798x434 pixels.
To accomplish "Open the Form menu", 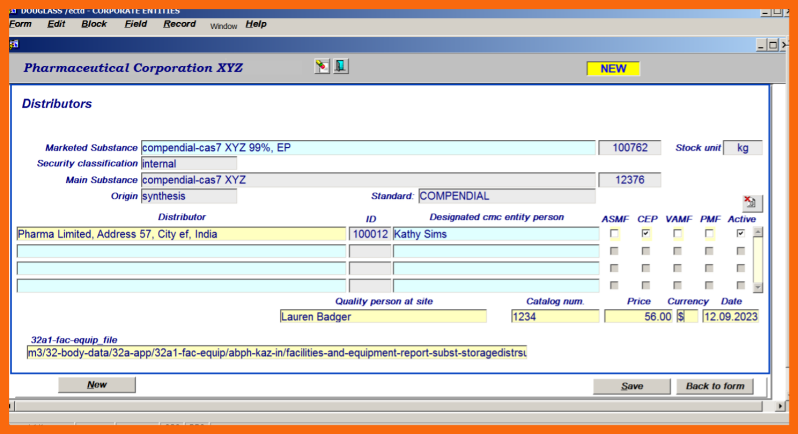I will (20, 24).
